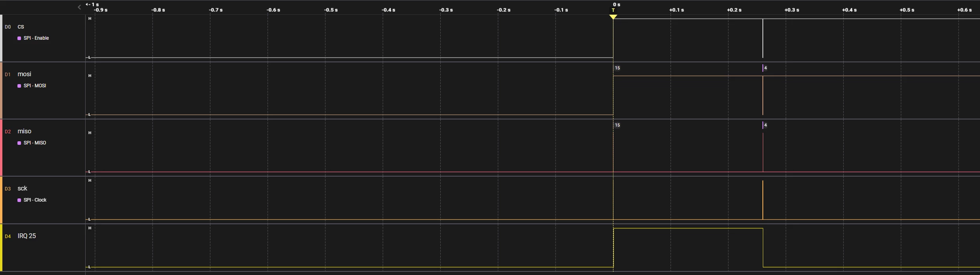Click the +0.2 s ruler tick label
The height and width of the screenshot is (275, 980).
[734, 10]
